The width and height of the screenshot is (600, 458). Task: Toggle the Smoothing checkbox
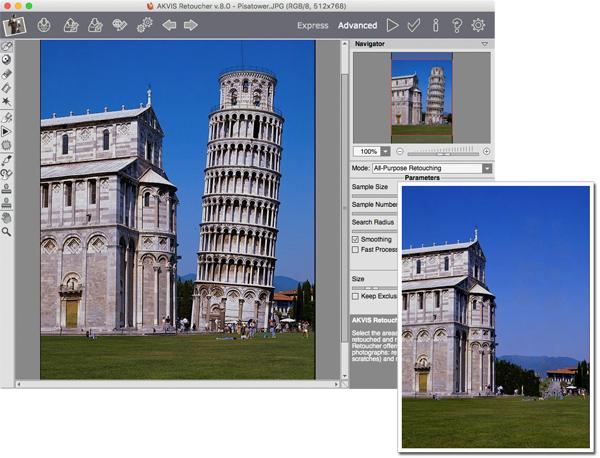coord(355,240)
